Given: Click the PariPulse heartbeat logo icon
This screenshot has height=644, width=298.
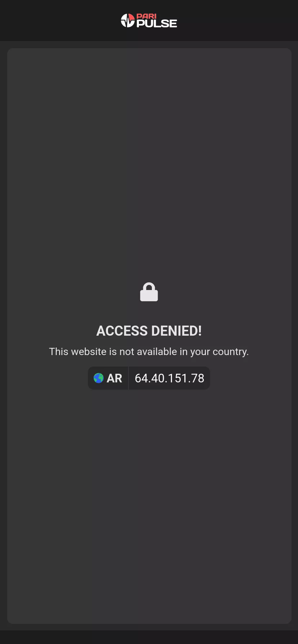Looking at the screenshot, I should pos(127,20).
